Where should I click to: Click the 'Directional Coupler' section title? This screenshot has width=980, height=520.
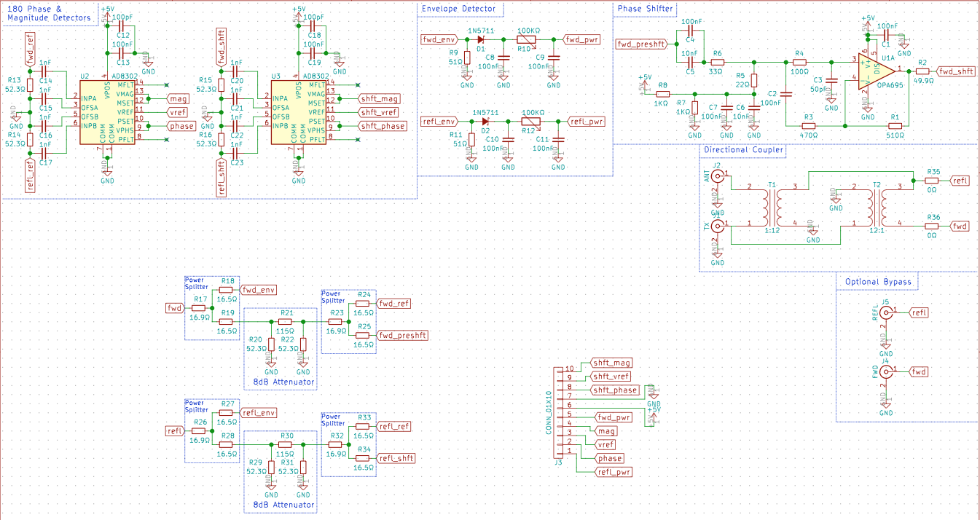click(744, 150)
